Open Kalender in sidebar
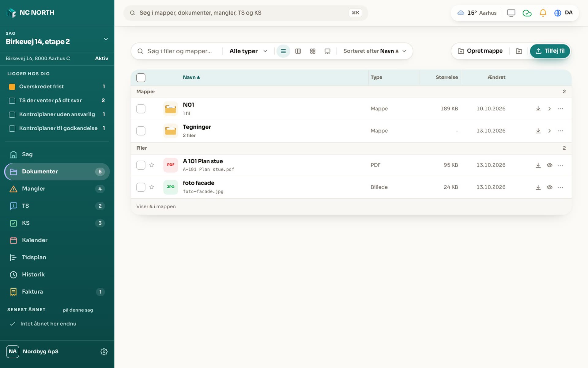The height and width of the screenshot is (368, 588). [57, 240]
